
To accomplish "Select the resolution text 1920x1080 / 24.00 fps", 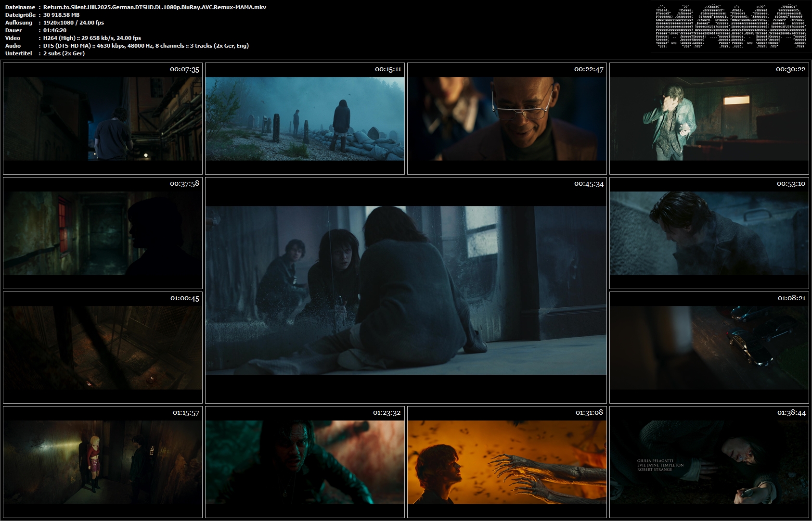I will pos(74,23).
